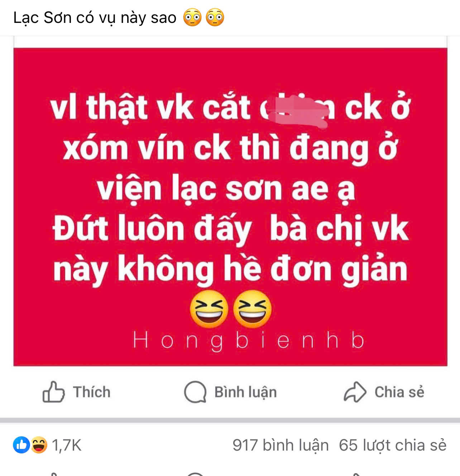This screenshot has width=460, height=476.
Task: Click the left laughing emoji in the image
Action: click(209, 309)
